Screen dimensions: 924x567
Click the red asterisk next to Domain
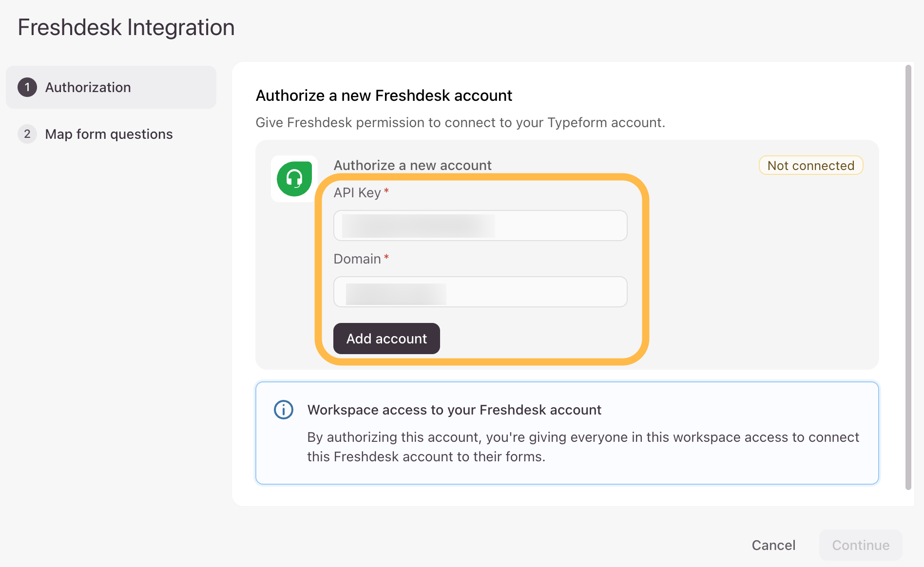[386, 258]
